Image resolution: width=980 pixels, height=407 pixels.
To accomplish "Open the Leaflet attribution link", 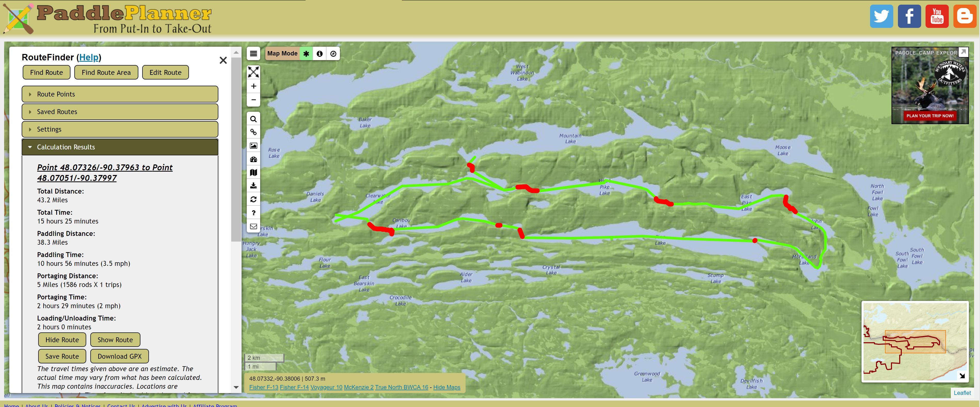I will (x=962, y=393).
